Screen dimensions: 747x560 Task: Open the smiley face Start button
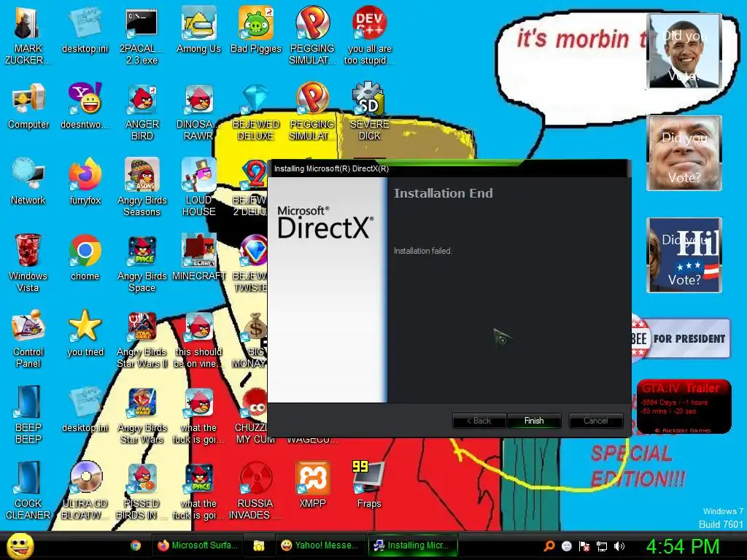click(20, 546)
